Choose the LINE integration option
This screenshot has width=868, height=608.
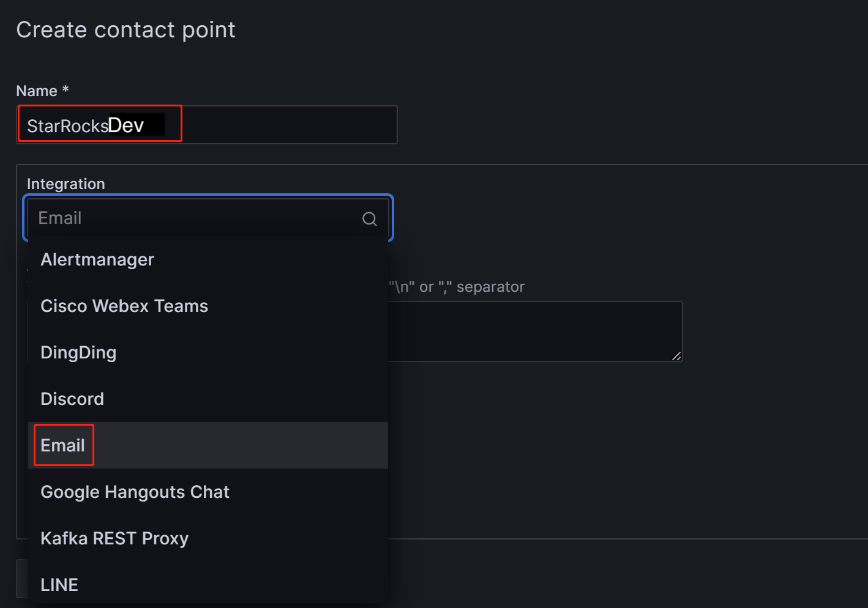pyautogui.click(x=59, y=585)
